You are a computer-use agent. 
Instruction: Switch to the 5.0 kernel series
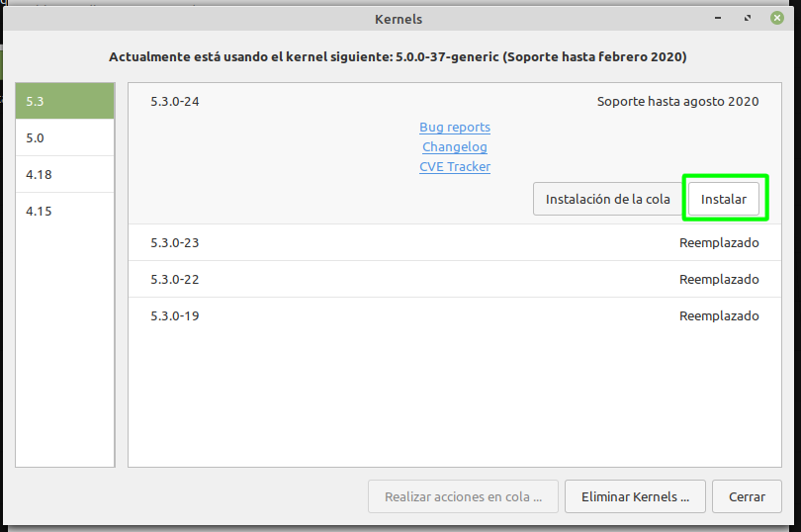pyautogui.click(x=64, y=137)
